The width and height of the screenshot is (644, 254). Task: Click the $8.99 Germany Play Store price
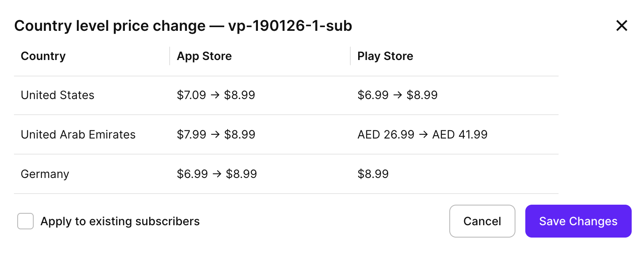point(373,174)
